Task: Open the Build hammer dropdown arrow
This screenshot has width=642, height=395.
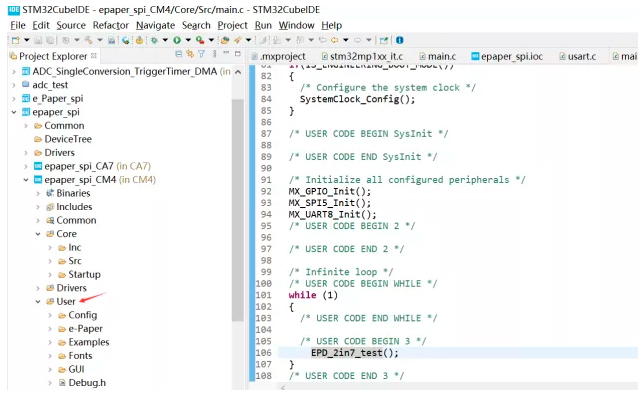Action: tap(99, 40)
